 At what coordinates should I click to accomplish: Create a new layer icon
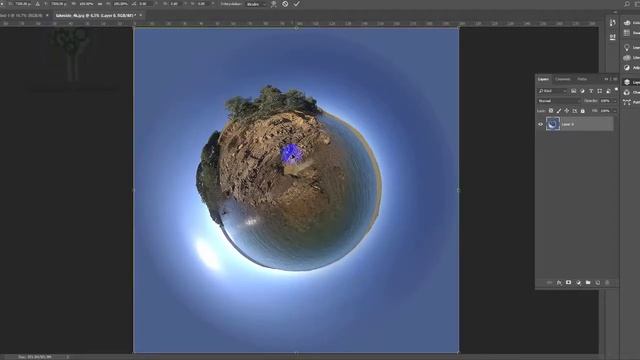tap(598, 282)
